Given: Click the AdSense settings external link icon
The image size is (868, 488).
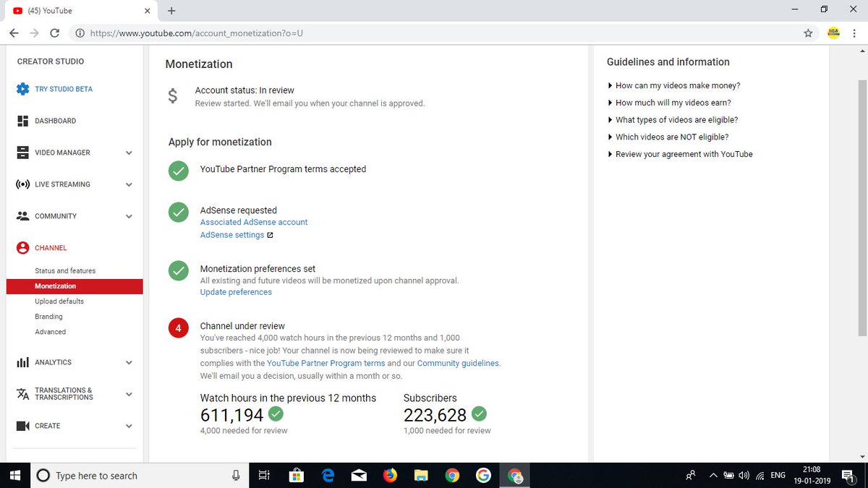Looking at the screenshot, I should tap(270, 235).
